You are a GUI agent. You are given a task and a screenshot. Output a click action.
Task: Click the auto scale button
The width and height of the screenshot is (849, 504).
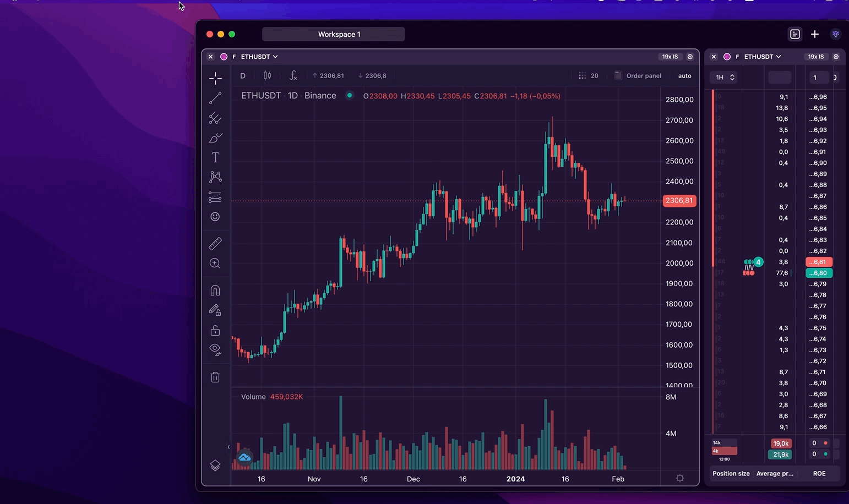[684, 76]
